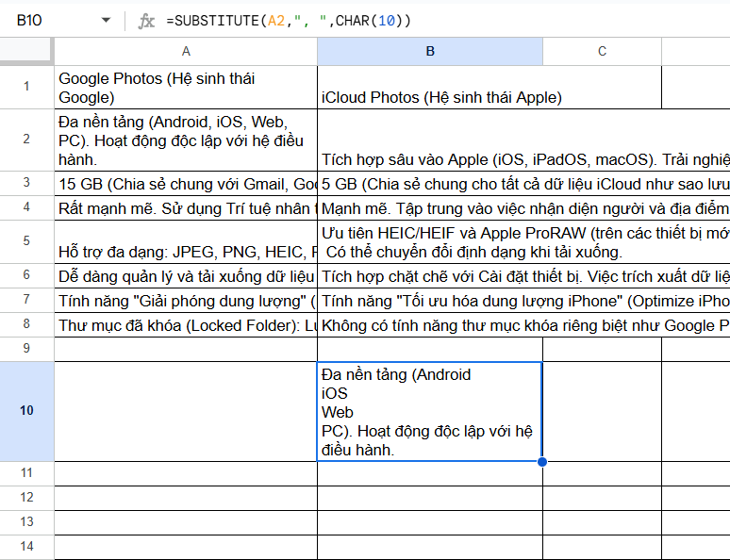Image resolution: width=730 pixels, height=560 pixels.
Task: Select row 12 header
Action: 26,498
